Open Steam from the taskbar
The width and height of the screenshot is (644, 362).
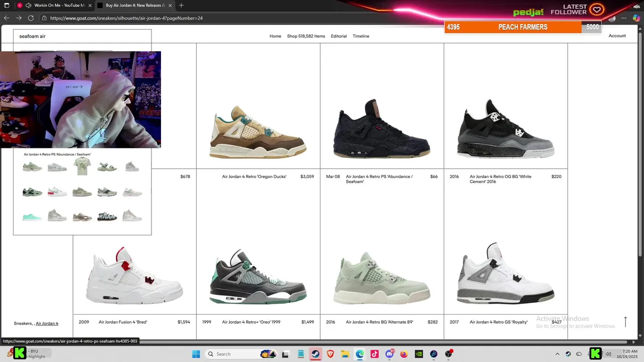coord(315,354)
